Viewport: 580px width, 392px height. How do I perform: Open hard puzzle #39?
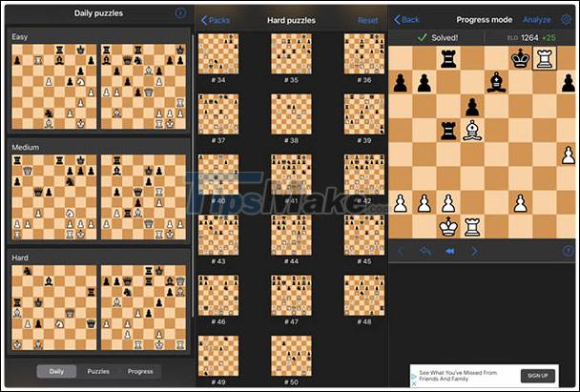pyautogui.click(x=364, y=114)
